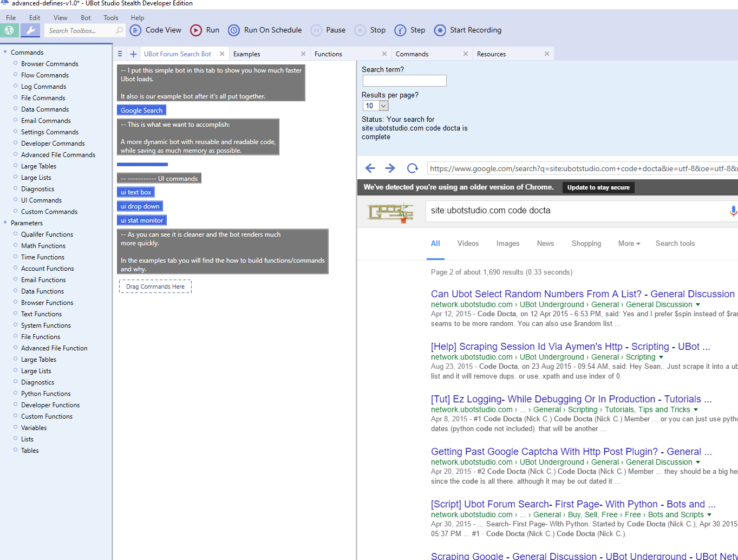Select the ui stat monitor command
The height and width of the screenshot is (560, 738).
[142, 220]
